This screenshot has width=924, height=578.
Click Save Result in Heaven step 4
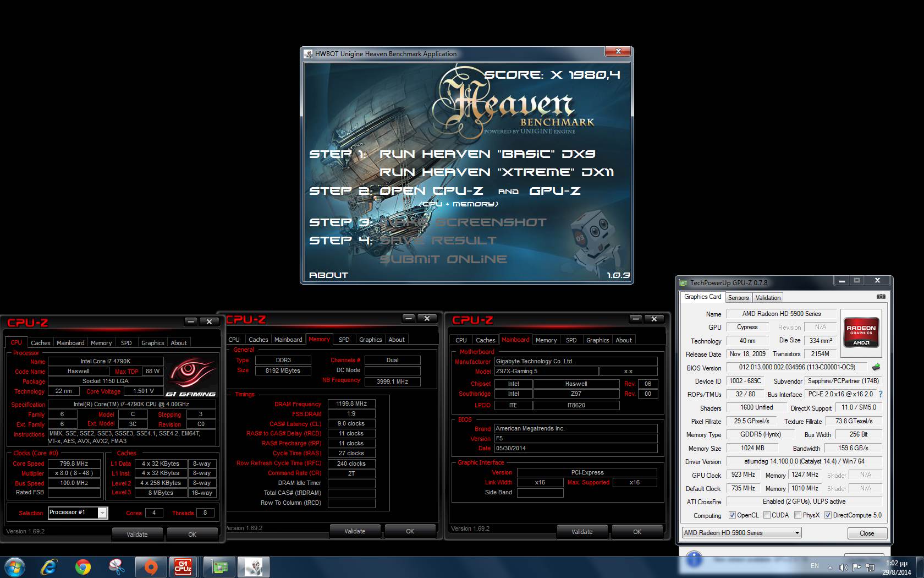tap(438, 241)
